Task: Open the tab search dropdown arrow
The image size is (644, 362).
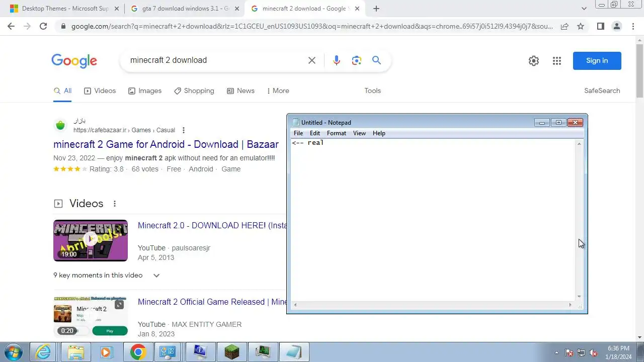Action: coord(584,9)
